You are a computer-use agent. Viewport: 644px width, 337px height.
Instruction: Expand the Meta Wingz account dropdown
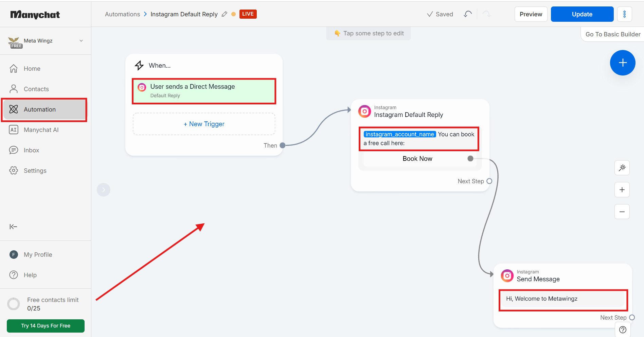coord(81,41)
